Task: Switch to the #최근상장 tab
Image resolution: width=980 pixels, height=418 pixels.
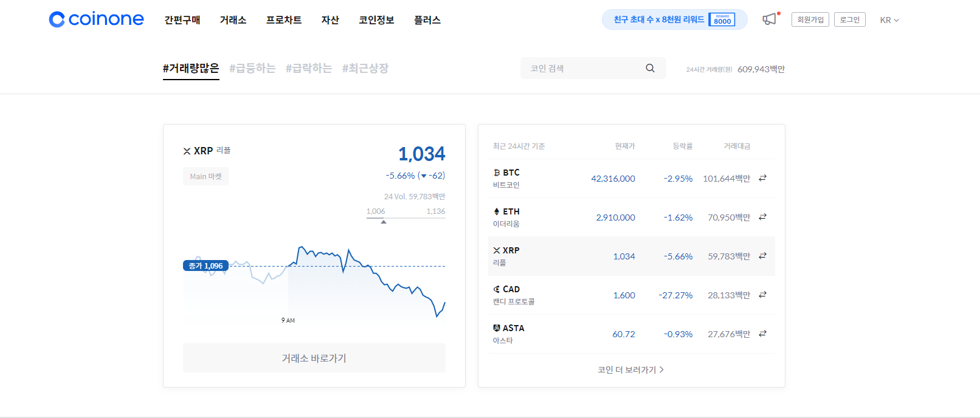Action: coord(365,69)
